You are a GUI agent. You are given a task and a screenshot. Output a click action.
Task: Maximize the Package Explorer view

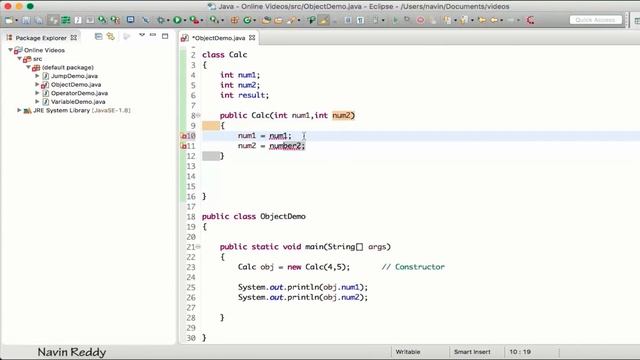tap(165, 36)
